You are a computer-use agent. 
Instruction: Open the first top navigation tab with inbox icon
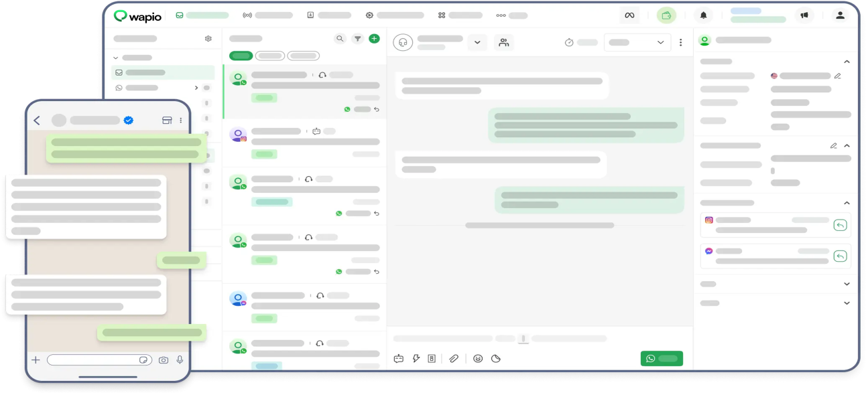pos(202,15)
